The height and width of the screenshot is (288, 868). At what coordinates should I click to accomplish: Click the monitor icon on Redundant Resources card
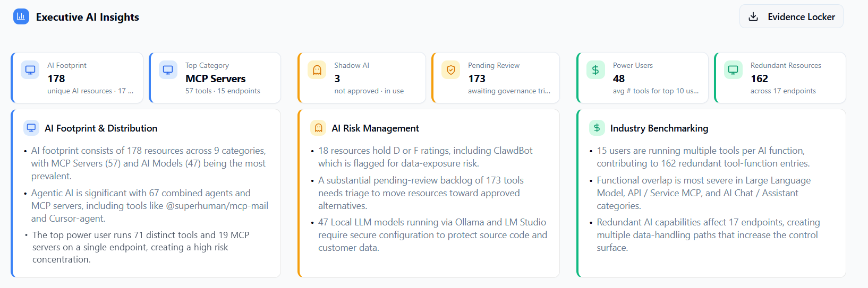click(x=733, y=70)
